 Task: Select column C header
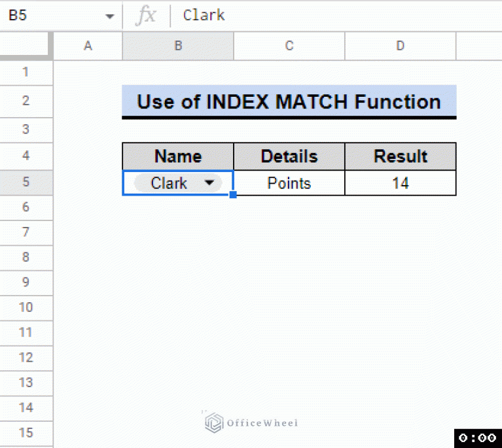[x=289, y=46]
